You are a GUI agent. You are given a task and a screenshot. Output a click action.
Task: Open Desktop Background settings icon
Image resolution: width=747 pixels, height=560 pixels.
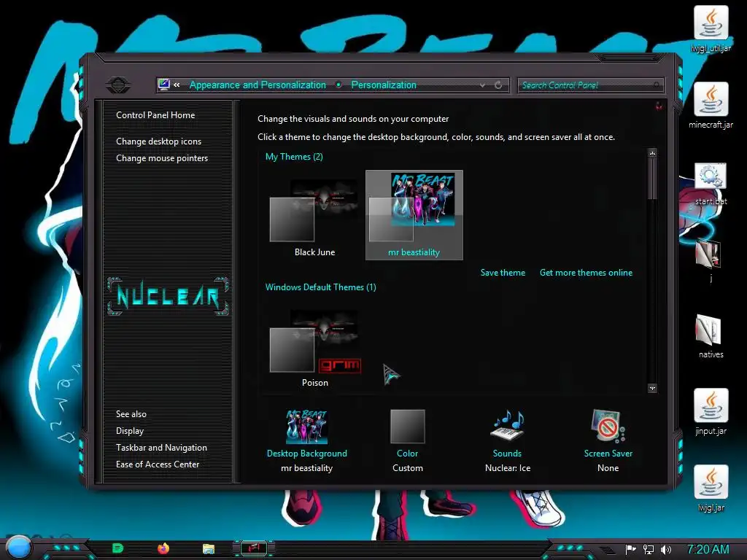pos(307,426)
